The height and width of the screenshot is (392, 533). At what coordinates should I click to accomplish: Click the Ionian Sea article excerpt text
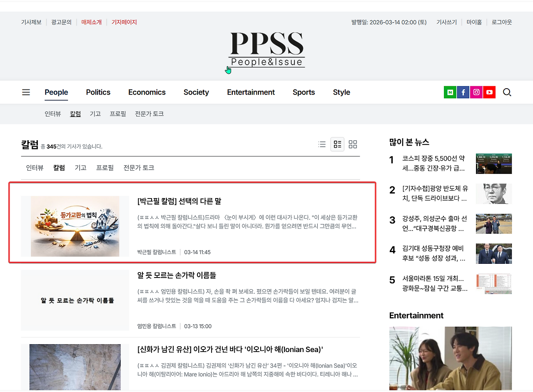pos(248,370)
